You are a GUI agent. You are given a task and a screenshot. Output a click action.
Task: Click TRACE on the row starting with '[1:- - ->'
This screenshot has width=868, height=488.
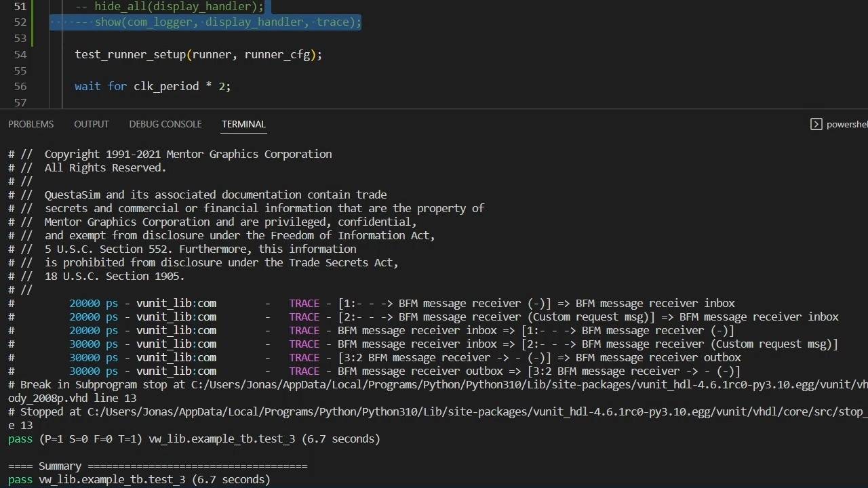pyautogui.click(x=304, y=303)
